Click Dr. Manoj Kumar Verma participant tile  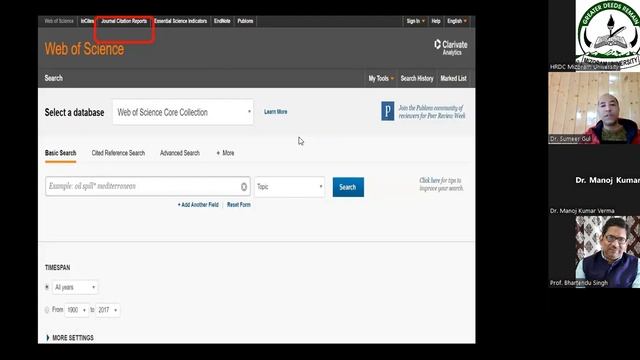click(x=594, y=180)
